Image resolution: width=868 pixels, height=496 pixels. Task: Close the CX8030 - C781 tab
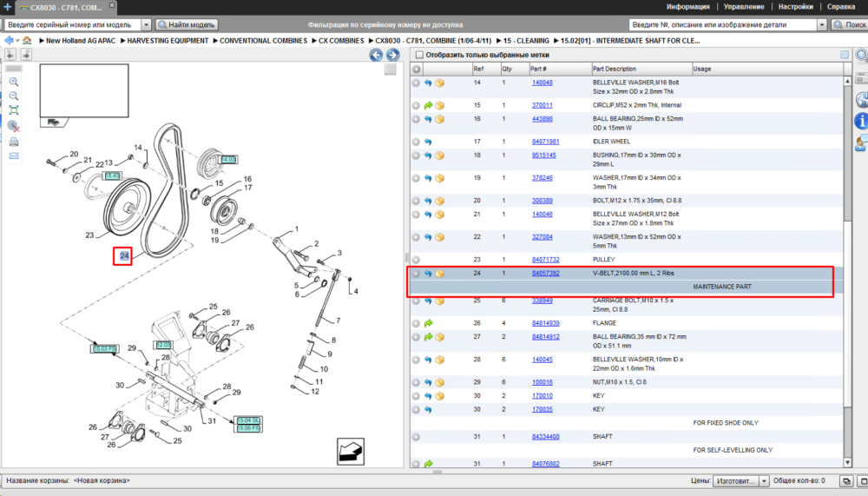pos(112,5)
